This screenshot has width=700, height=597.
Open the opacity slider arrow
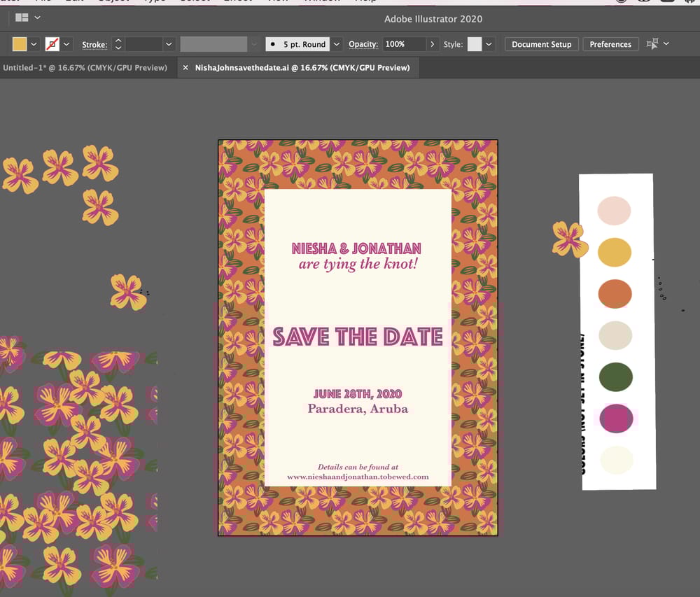click(x=432, y=44)
